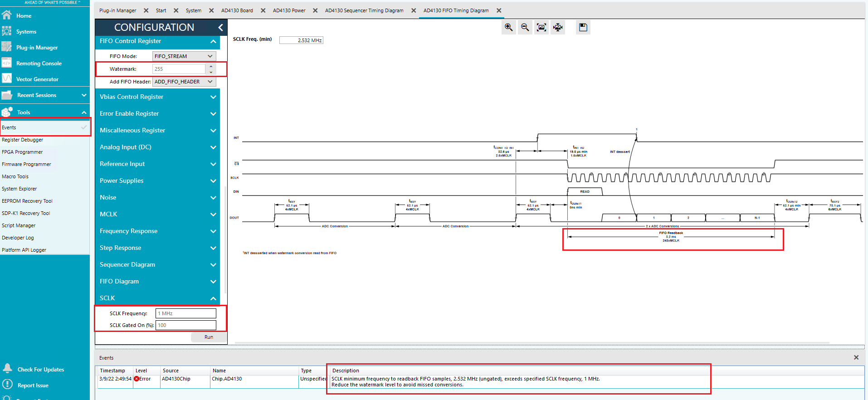The image size is (868, 400).
Task: Click the magnifier-plus zoom in icon
Action: (x=509, y=27)
